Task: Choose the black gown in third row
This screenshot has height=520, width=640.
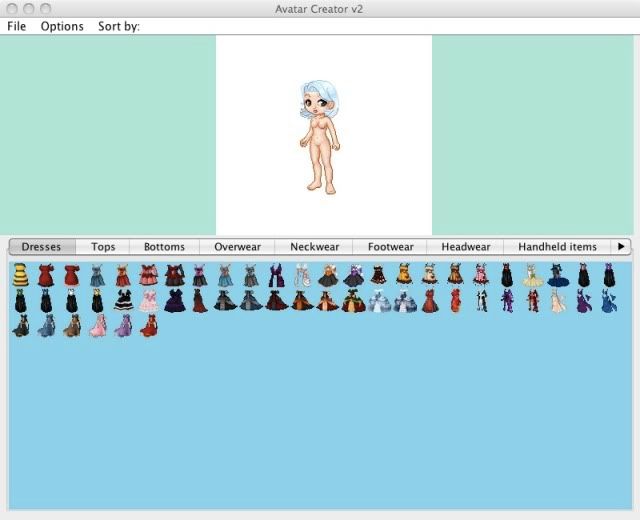Action: pyautogui.click(x=20, y=326)
